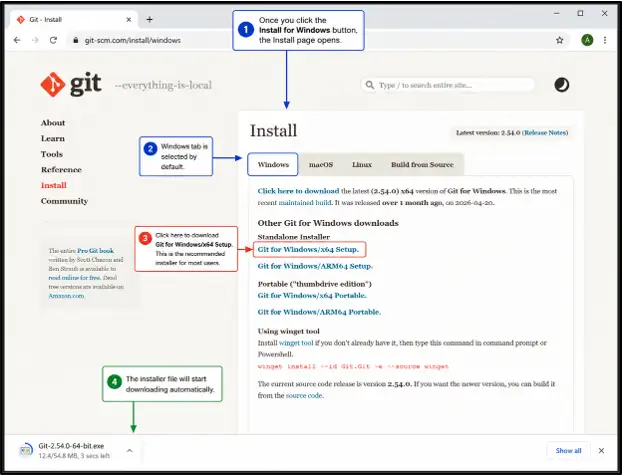Toggle dark mode with the moon icon

pos(561,85)
